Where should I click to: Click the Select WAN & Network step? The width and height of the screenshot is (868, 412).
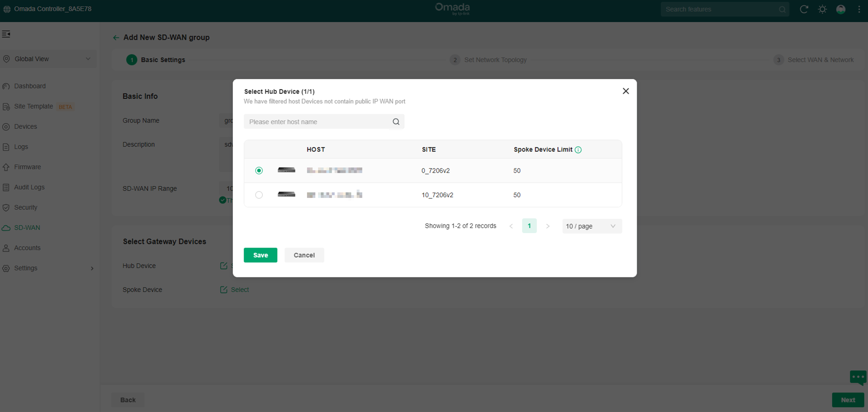point(813,60)
